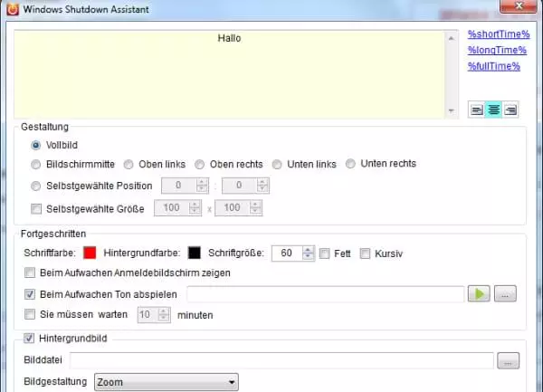Click the message area scrollbar up arrow
The height and width of the screenshot is (392, 543).
point(451,38)
